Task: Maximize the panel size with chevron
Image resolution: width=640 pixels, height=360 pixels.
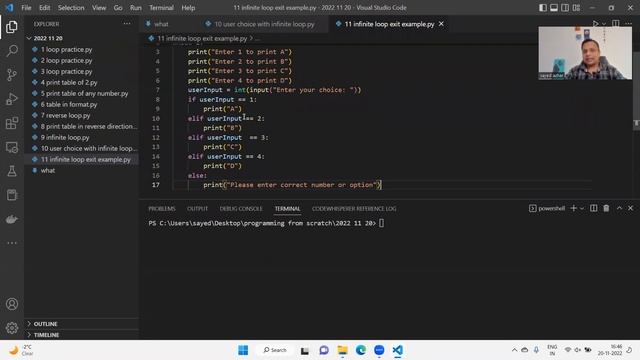Action: (x=619, y=208)
